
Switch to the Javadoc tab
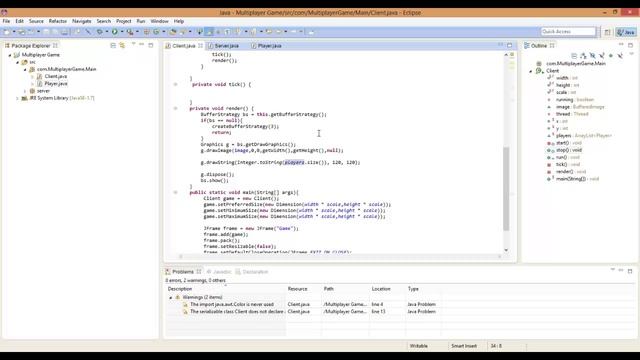(x=219, y=272)
